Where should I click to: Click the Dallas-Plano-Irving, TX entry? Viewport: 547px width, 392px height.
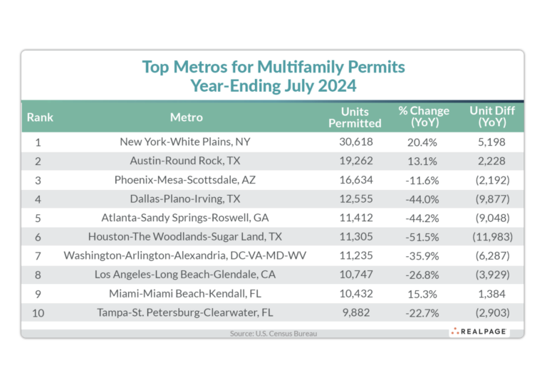(x=186, y=198)
